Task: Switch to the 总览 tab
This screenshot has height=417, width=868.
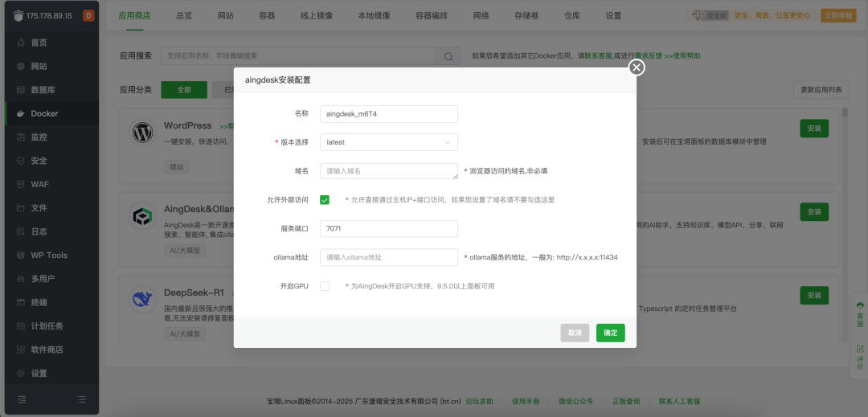Action: click(184, 15)
